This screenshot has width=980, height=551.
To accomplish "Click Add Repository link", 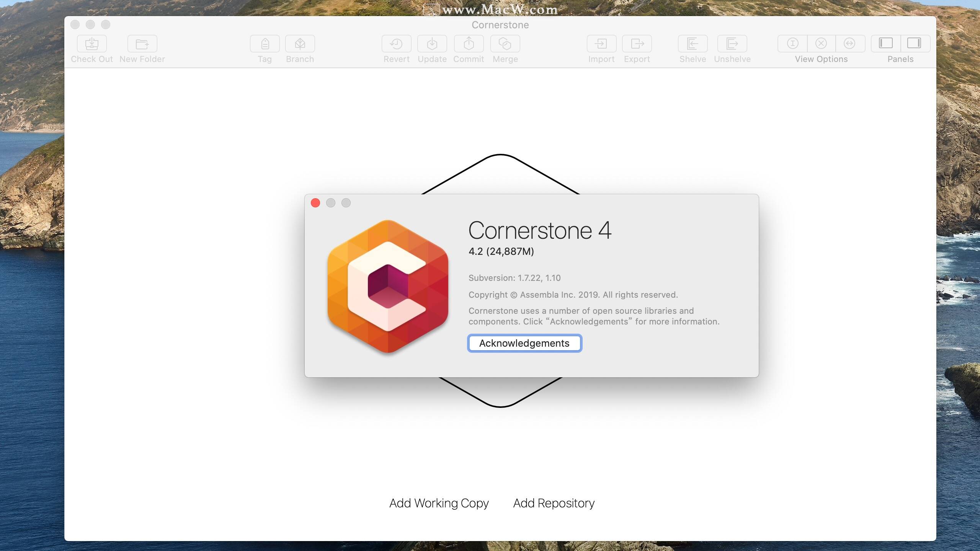I will click(554, 503).
